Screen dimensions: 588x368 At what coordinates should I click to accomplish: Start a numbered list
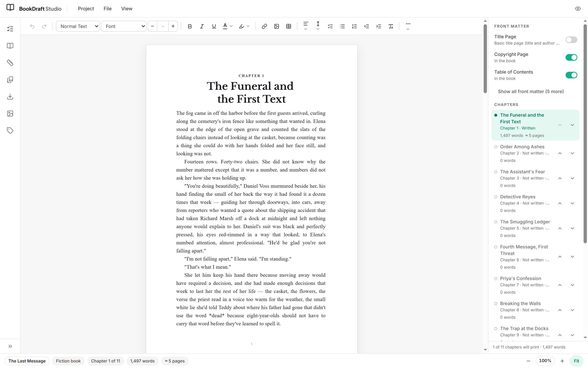click(x=354, y=26)
